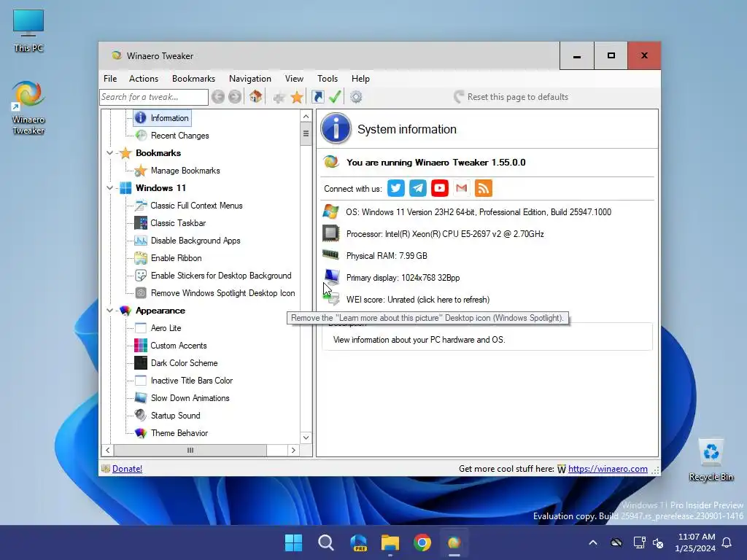Click the horizontal scroll right arrow
This screenshot has height=560, width=747.
click(x=293, y=451)
